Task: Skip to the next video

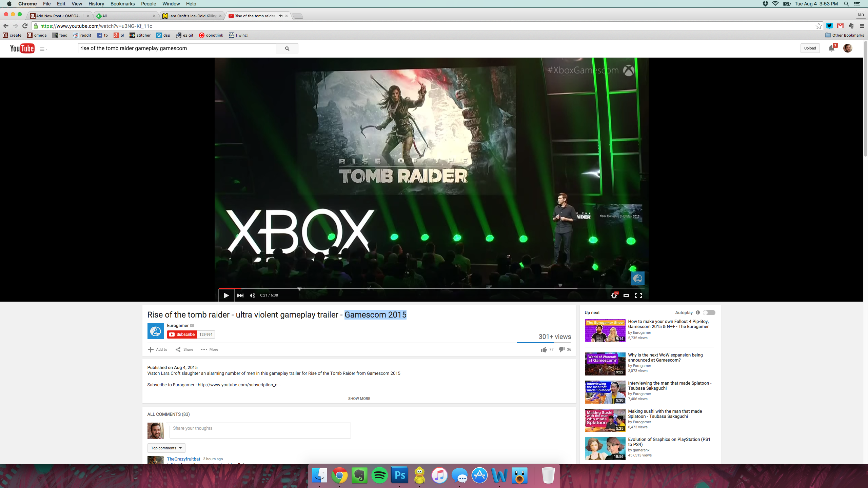Action: 240,295
